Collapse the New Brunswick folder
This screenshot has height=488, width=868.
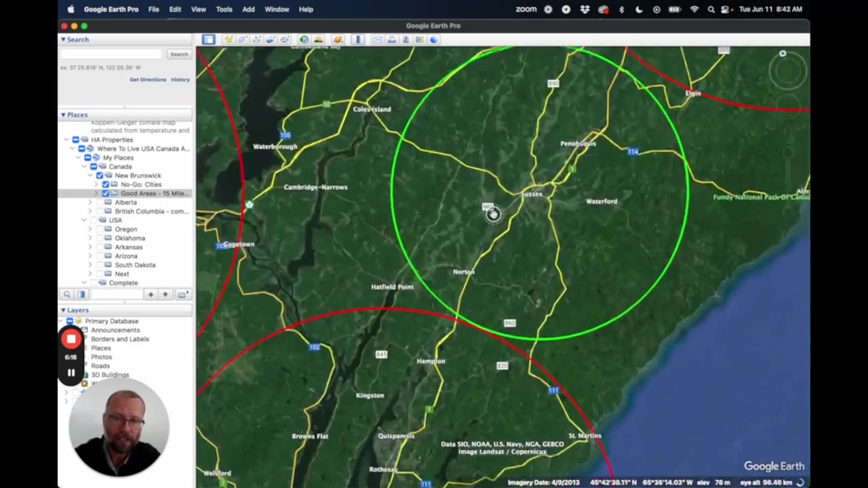click(x=90, y=176)
